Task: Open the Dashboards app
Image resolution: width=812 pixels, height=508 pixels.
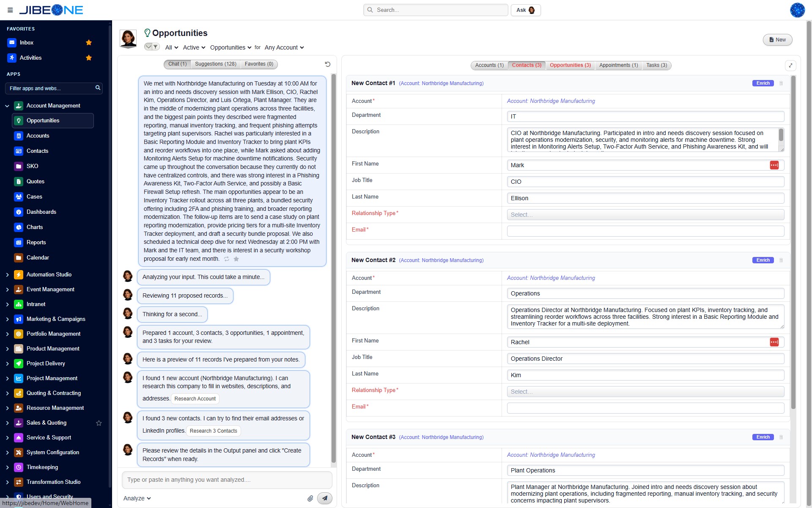Action: pos(41,212)
